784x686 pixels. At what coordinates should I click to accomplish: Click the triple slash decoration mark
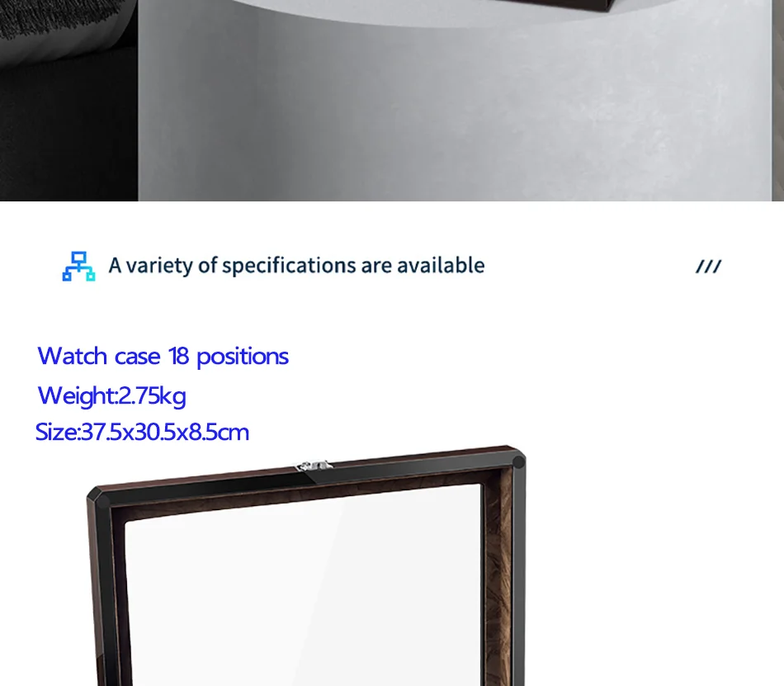(709, 267)
